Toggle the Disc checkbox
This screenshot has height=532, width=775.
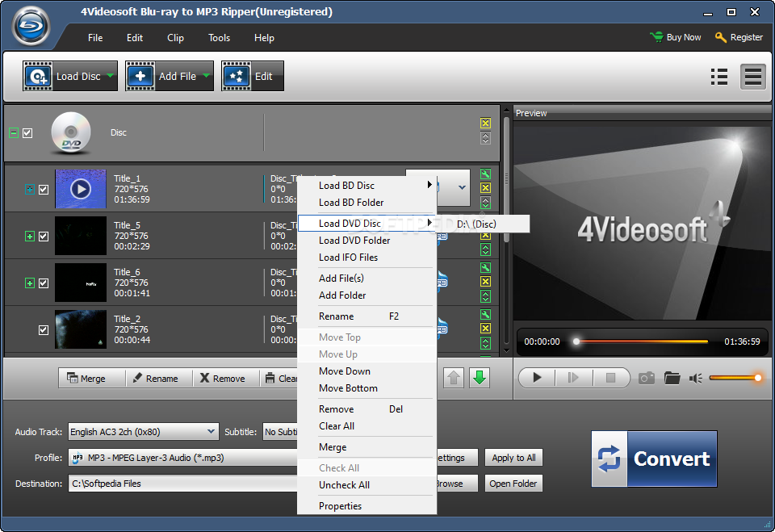coord(27,133)
